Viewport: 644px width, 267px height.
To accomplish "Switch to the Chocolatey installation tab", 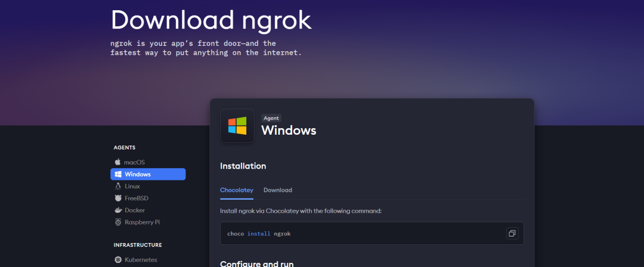I will [237, 190].
